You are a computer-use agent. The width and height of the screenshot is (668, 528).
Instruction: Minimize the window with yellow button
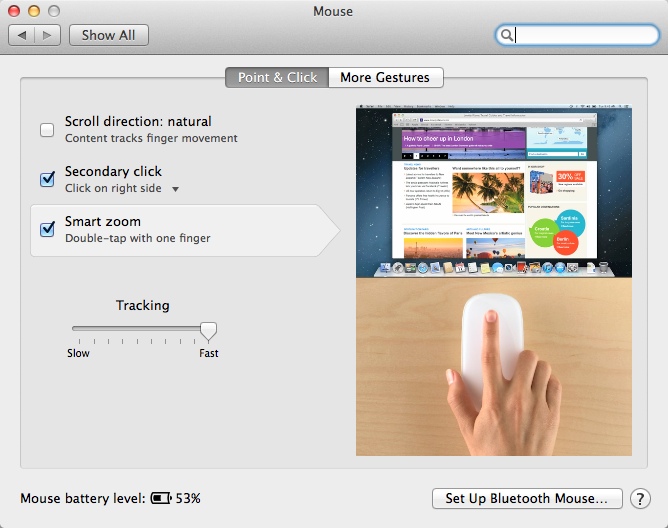coord(34,11)
